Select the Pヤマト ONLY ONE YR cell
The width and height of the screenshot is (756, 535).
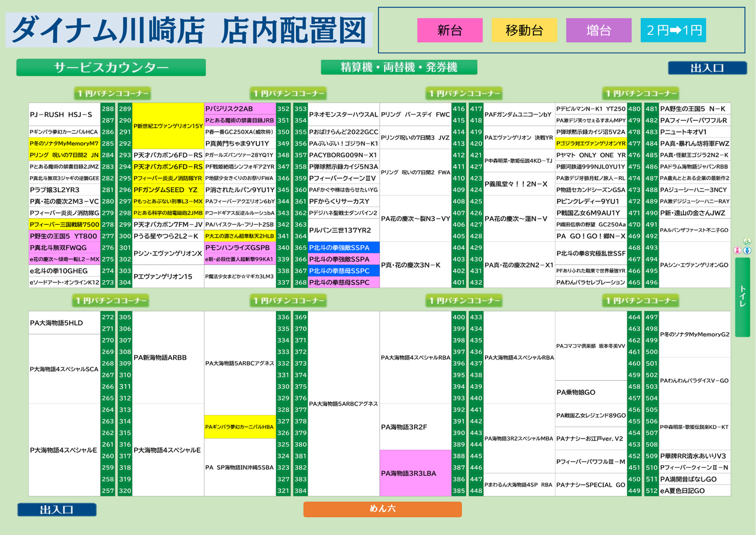591,155
